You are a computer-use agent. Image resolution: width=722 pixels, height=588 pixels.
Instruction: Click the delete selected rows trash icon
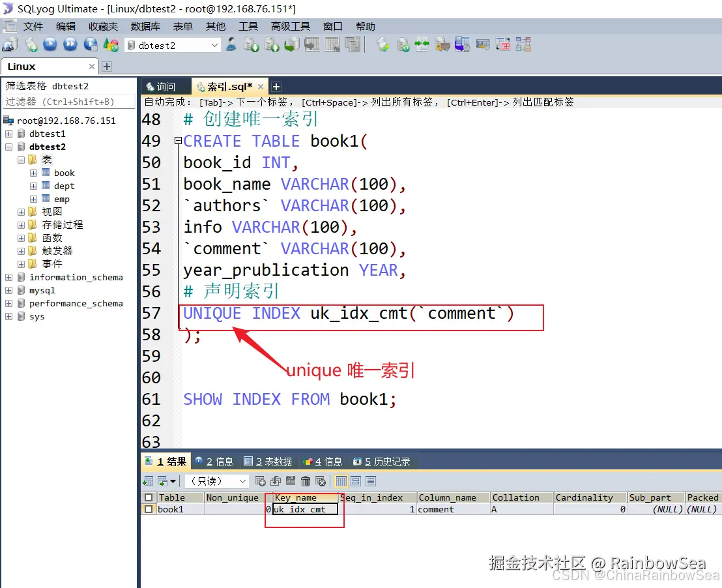click(x=305, y=481)
